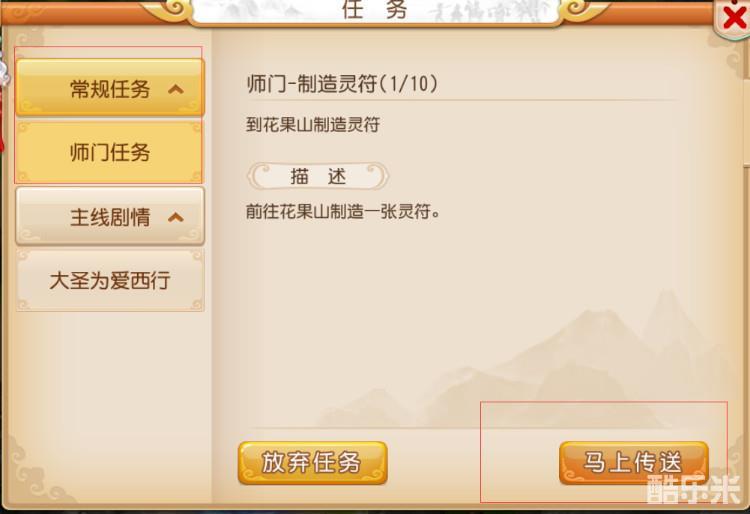Click the 前往花果山制造一张灵符 description text
This screenshot has height=514, width=750.
coord(342,211)
